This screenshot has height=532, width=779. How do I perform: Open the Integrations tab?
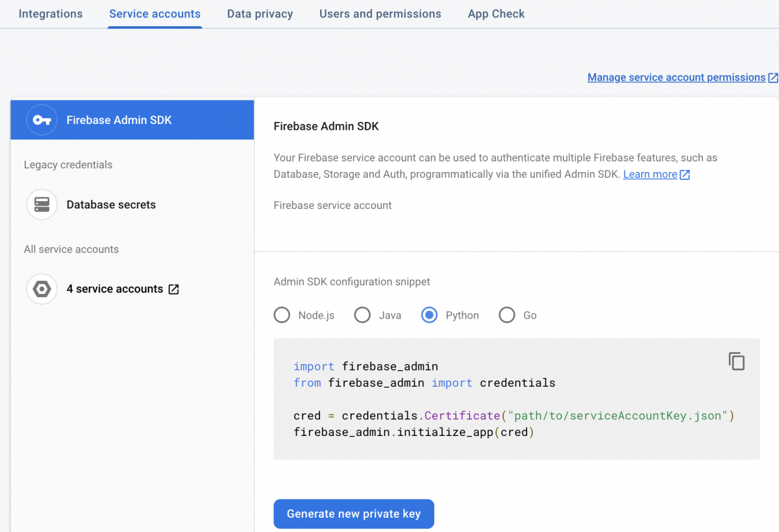50,14
